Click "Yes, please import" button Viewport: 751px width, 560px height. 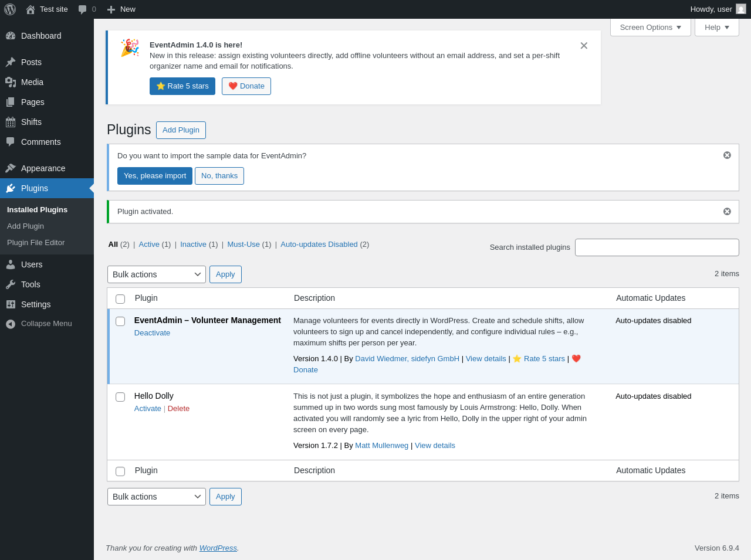[x=155, y=176]
